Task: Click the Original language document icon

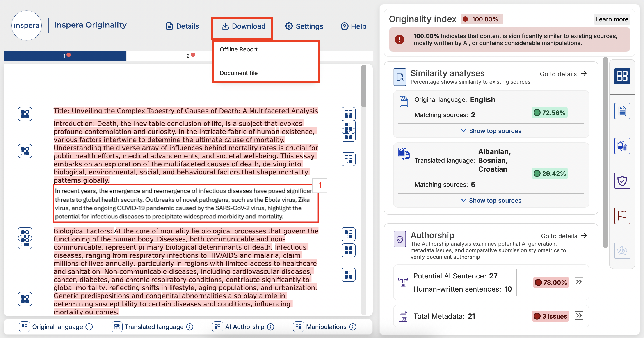Action: 404,102
